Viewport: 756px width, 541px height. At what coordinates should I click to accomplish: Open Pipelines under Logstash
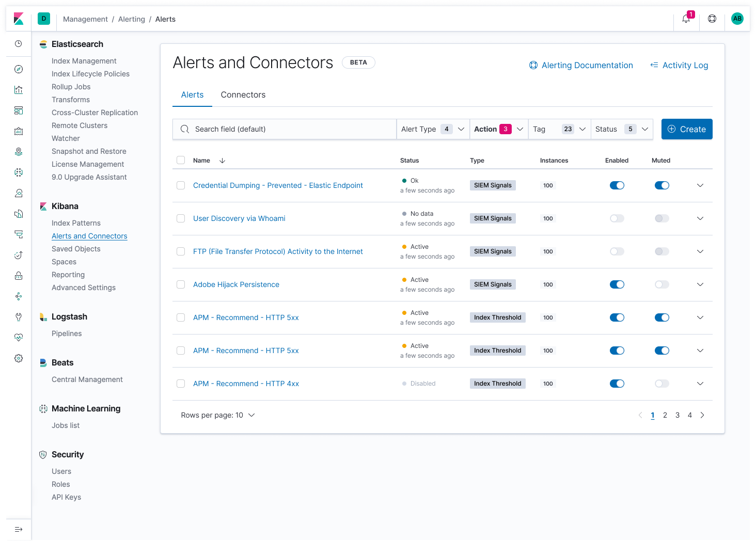tap(67, 333)
